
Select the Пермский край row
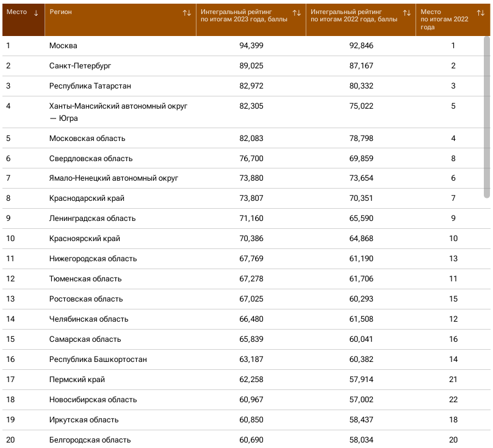coord(77,380)
